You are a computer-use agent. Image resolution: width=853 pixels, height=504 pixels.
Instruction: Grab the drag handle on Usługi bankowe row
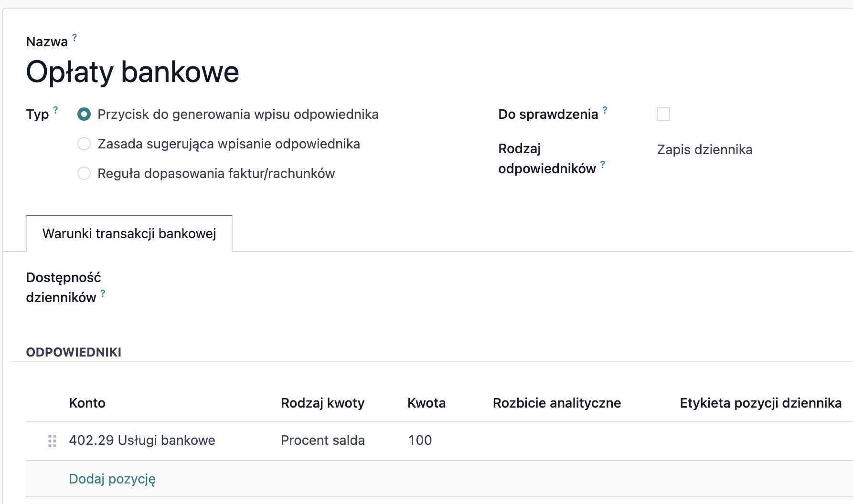click(x=53, y=441)
